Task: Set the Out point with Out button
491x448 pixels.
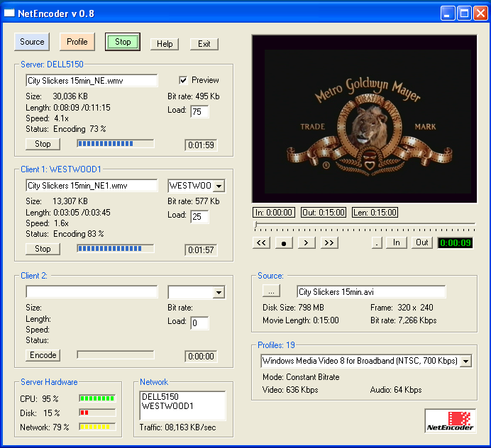Action: pyautogui.click(x=421, y=242)
